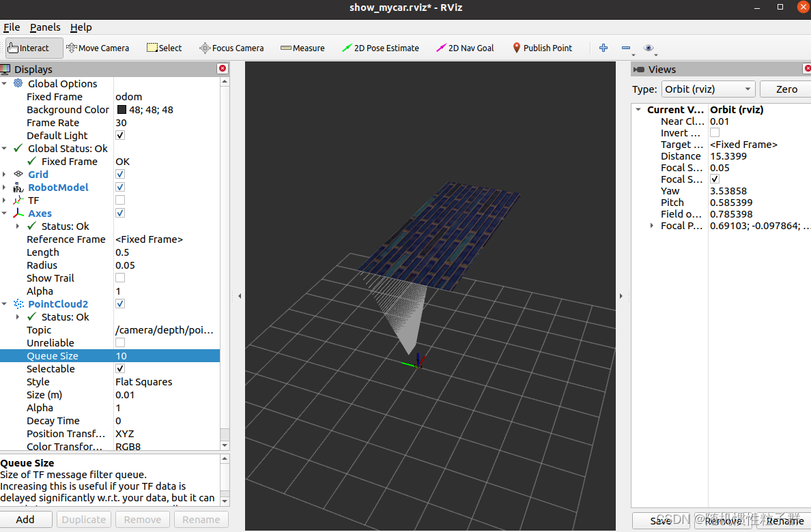The width and height of the screenshot is (811, 532).
Task: Collapse the left Displays panel arrow
Action: point(240,296)
